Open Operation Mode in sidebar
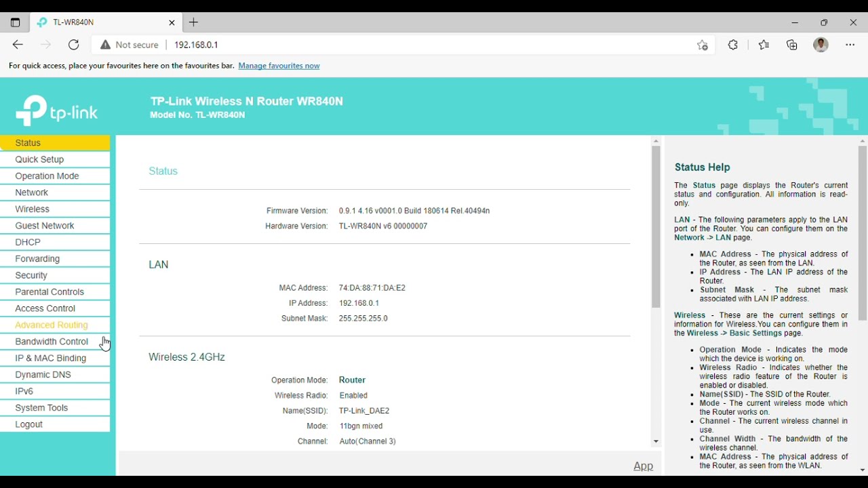The image size is (868, 488). pos(56,176)
